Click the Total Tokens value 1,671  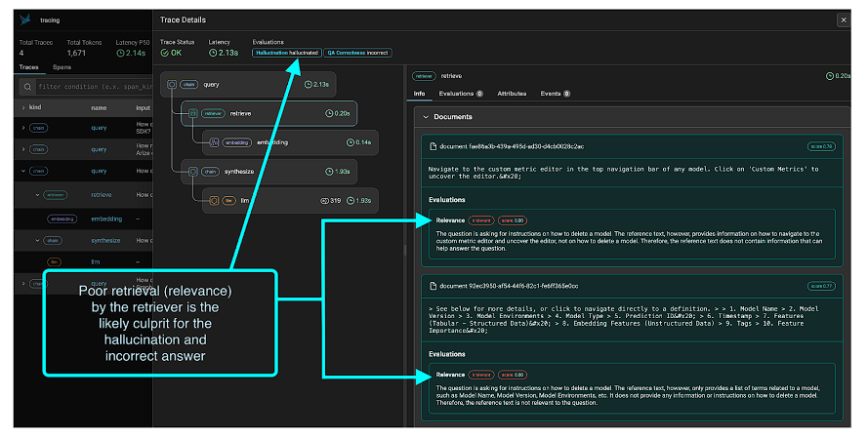pos(76,53)
